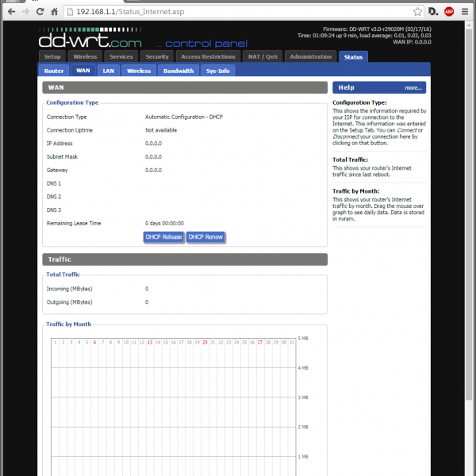
Task: Go to the Bandwidth sub-tab
Action: point(178,71)
